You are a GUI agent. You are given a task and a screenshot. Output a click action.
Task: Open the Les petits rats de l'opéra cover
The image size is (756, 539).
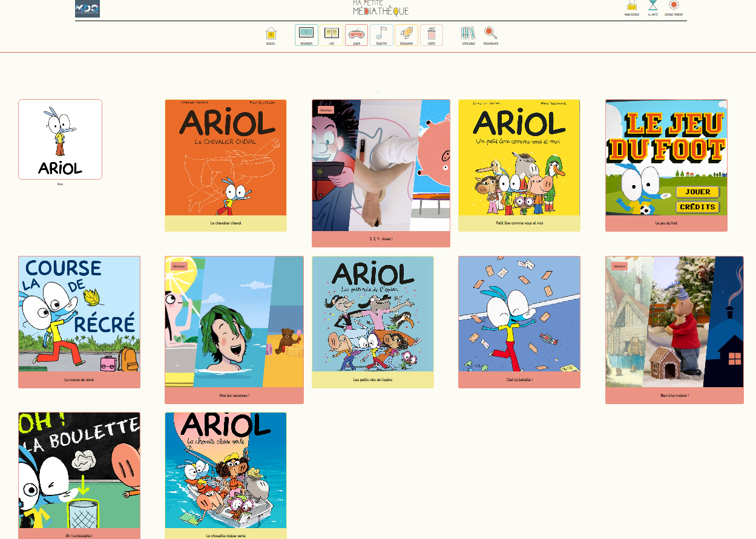pyautogui.click(x=373, y=314)
